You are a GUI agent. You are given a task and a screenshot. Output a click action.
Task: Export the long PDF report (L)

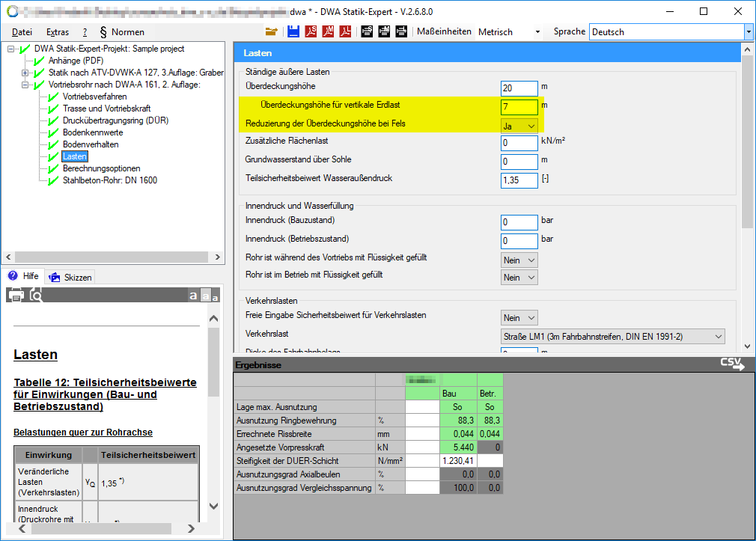pyautogui.click(x=345, y=31)
